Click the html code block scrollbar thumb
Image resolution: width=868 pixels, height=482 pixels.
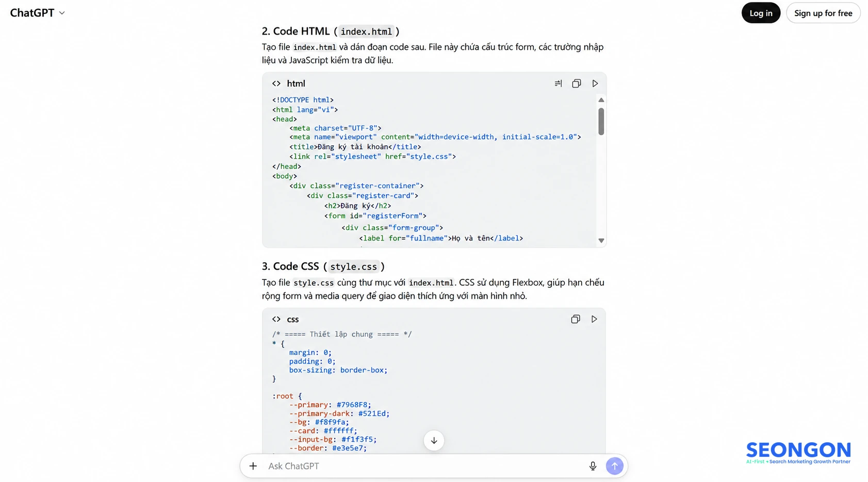[x=601, y=122]
